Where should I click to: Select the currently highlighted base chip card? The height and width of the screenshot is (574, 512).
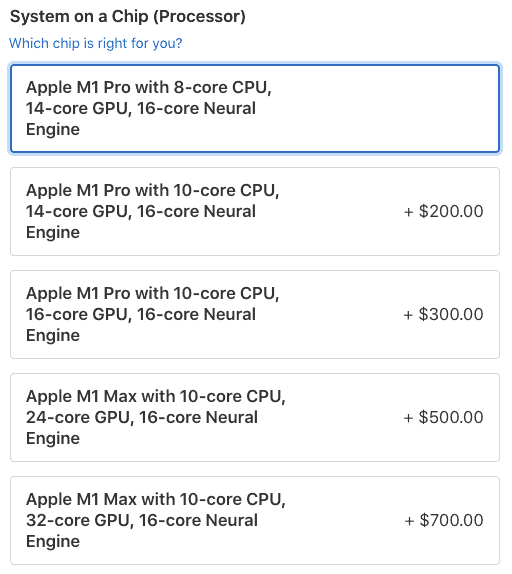(255, 108)
